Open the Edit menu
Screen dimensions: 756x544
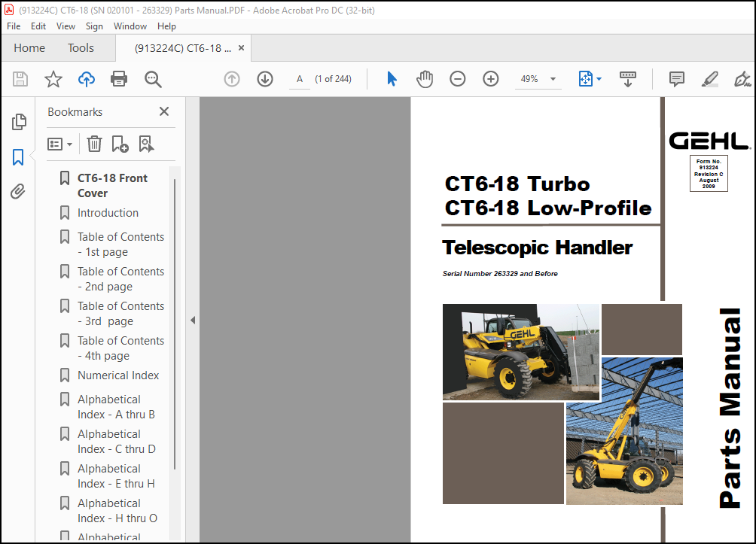(38, 26)
